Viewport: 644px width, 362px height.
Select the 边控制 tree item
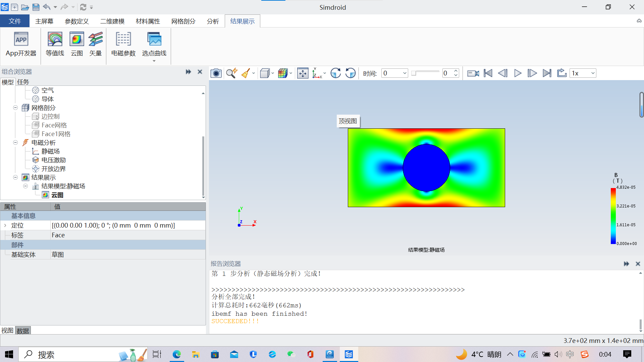(51, 116)
